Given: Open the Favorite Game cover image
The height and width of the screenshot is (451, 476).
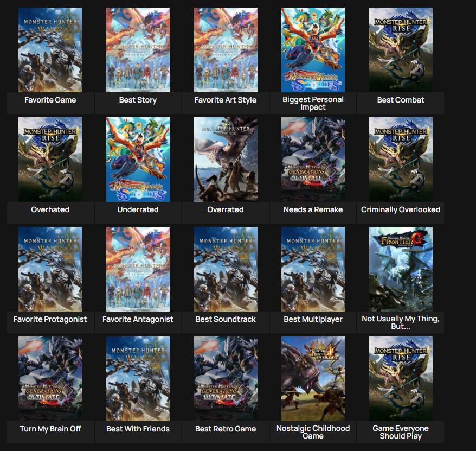Looking at the screenshot, I should click(x=50, y=50).
